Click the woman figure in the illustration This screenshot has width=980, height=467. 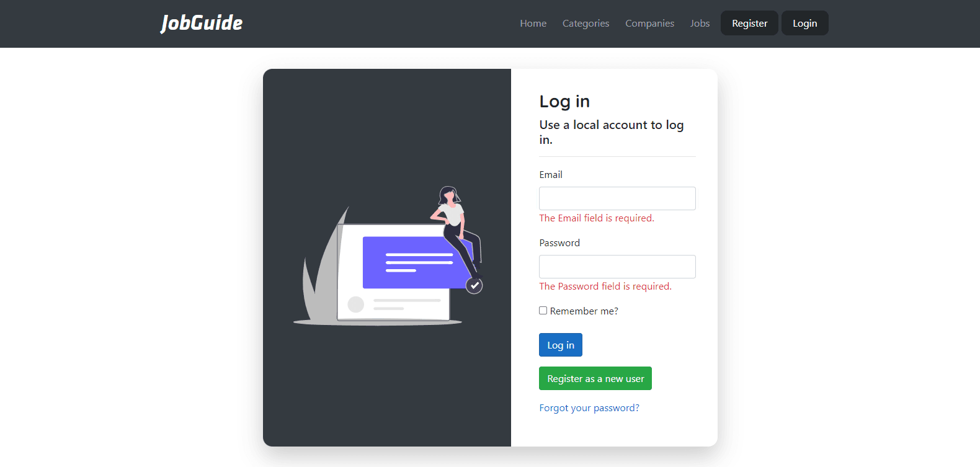457,231
